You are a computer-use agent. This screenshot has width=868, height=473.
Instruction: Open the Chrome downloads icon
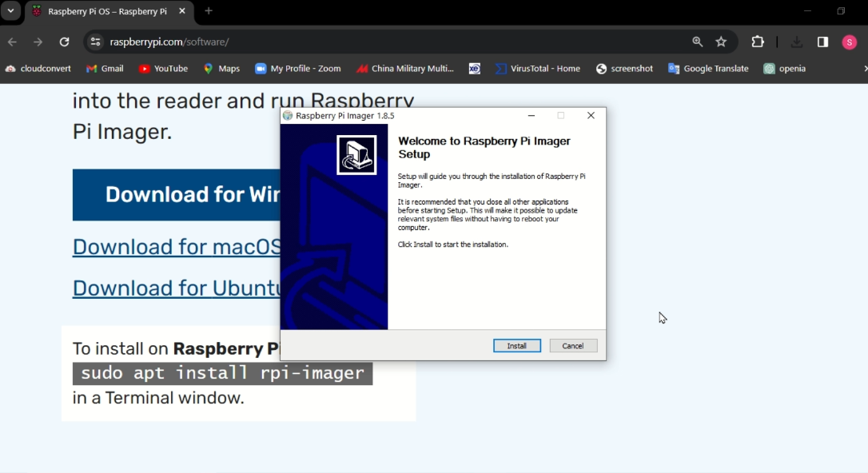(797, 42)
